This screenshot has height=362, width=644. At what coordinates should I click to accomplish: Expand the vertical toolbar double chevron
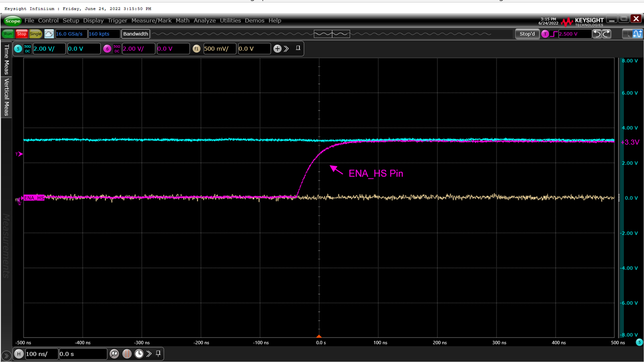[x=286, y=49]
